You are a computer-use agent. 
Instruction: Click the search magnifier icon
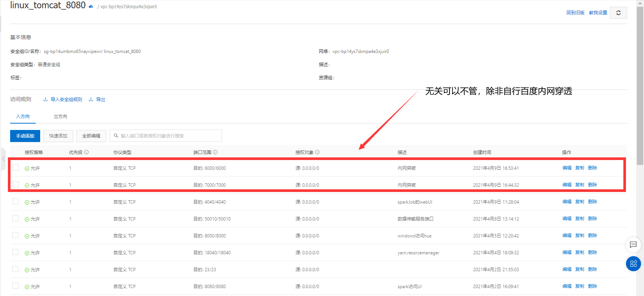click(x=116, y=136)
